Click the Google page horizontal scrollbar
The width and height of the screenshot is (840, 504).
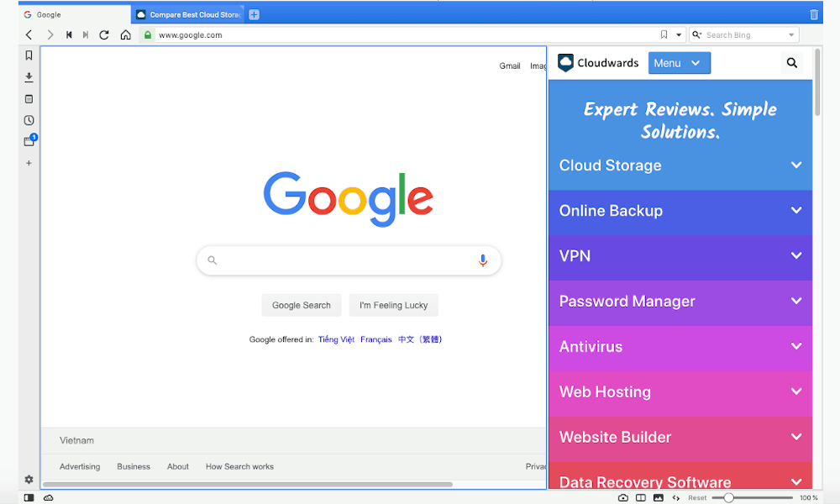248,484
